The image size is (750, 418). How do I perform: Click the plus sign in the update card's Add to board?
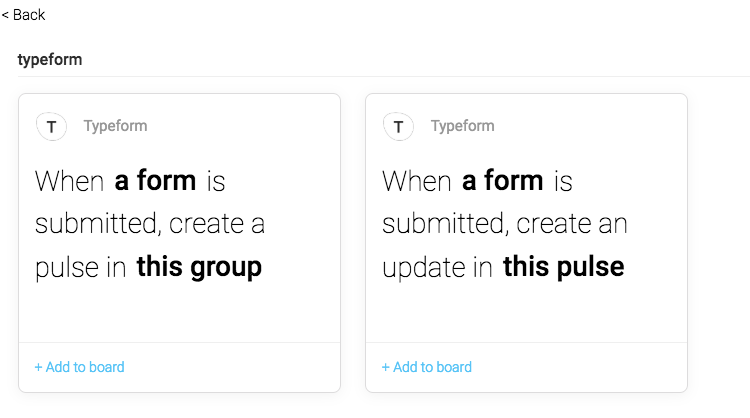[386, 367]
